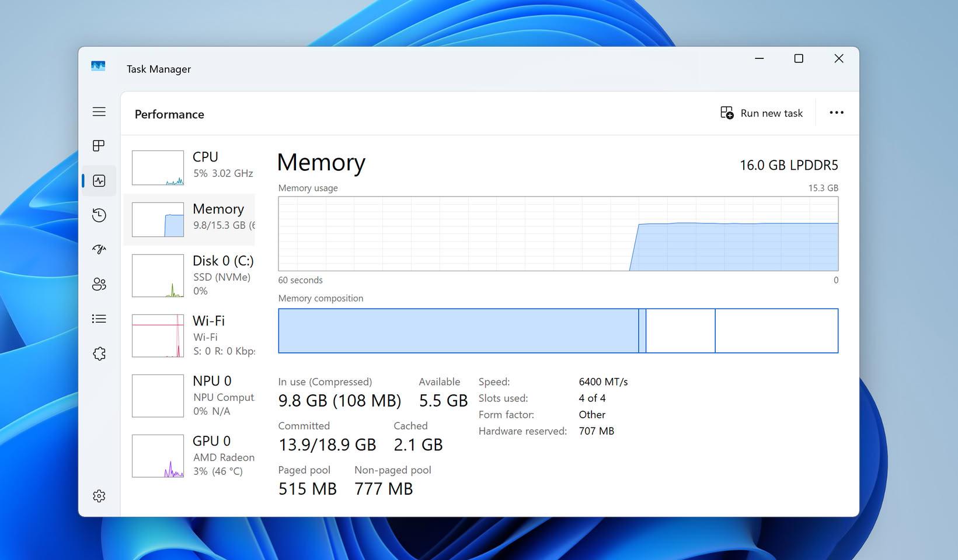
Task: Click the Task Manager app icon
Action: (98, 66)
